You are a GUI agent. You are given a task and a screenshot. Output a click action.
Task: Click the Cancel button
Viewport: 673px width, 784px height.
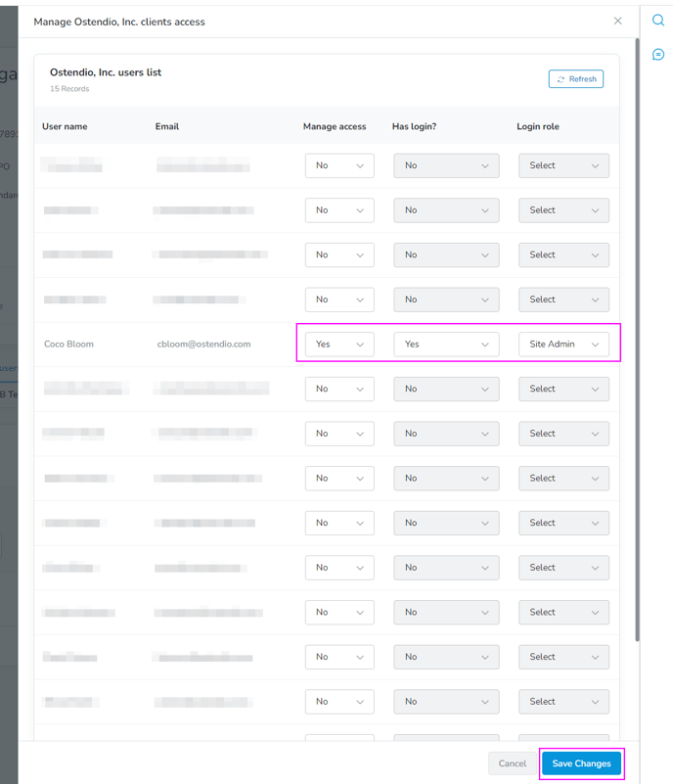513,763
